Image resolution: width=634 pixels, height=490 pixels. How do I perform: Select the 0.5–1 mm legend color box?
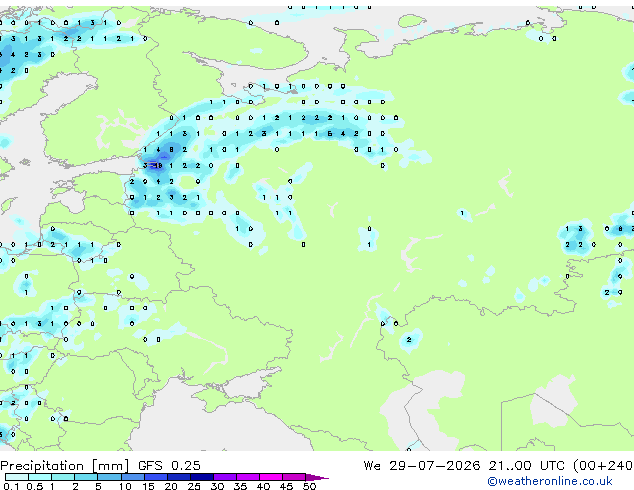click(x=40, y=477)
